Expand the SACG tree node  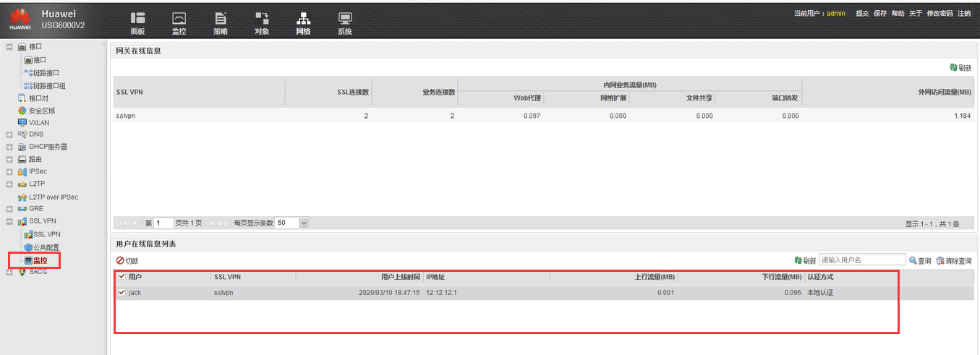point(9,272)
